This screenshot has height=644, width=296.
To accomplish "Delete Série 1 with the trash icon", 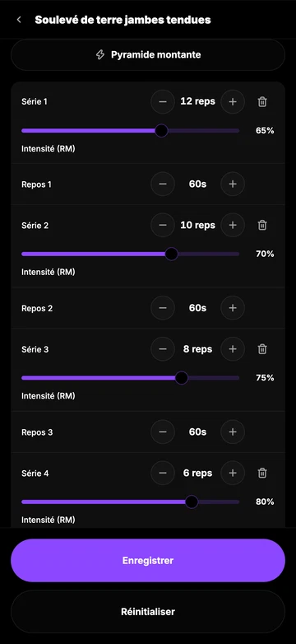I will tap(262, 101).
